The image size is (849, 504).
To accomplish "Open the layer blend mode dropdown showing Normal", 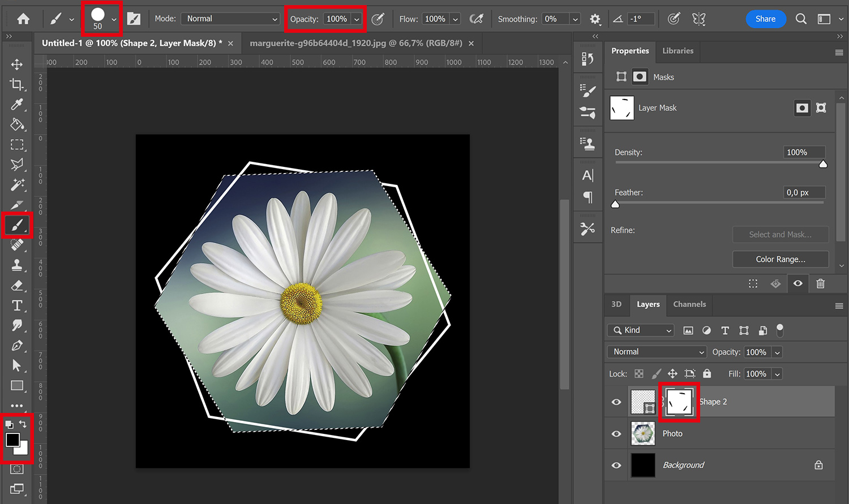I will (656, 351).
